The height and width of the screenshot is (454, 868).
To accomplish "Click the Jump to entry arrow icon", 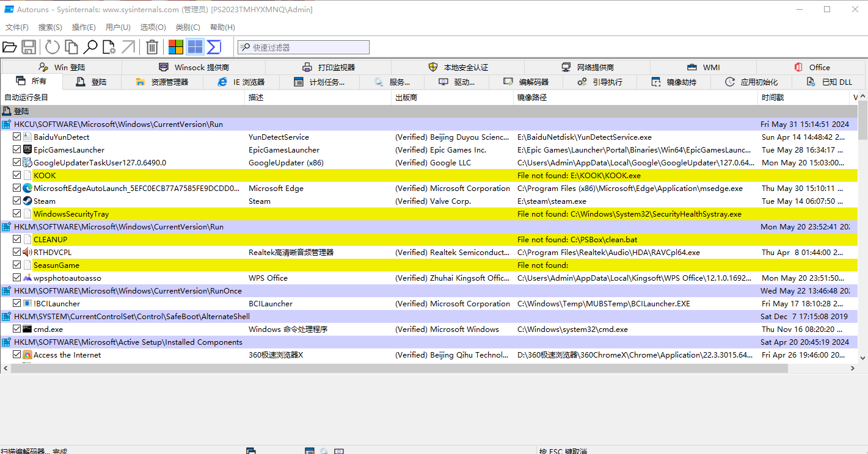I will click(x=128, y=47).
